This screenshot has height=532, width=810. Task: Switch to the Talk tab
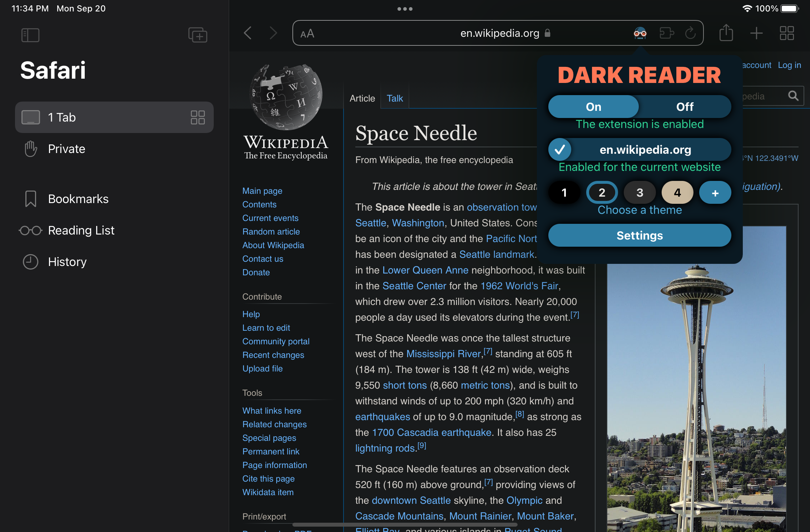(394, 98)
